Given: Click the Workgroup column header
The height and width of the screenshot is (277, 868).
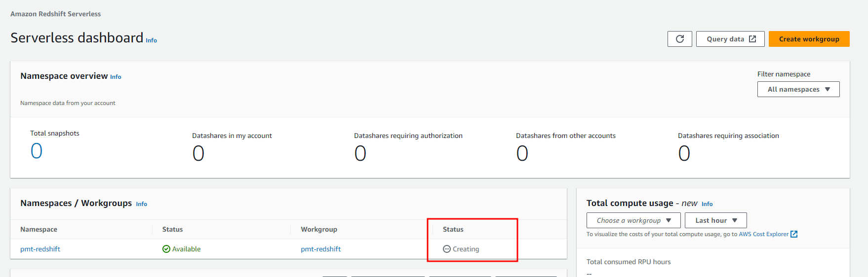Looking at the screenshot, I should (319, 229).
